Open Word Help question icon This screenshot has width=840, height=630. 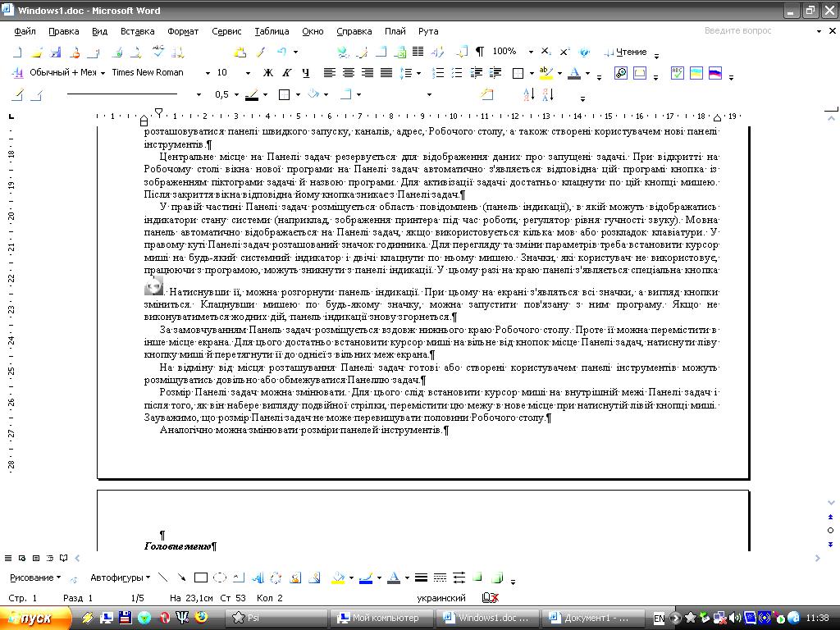[584, 52]
